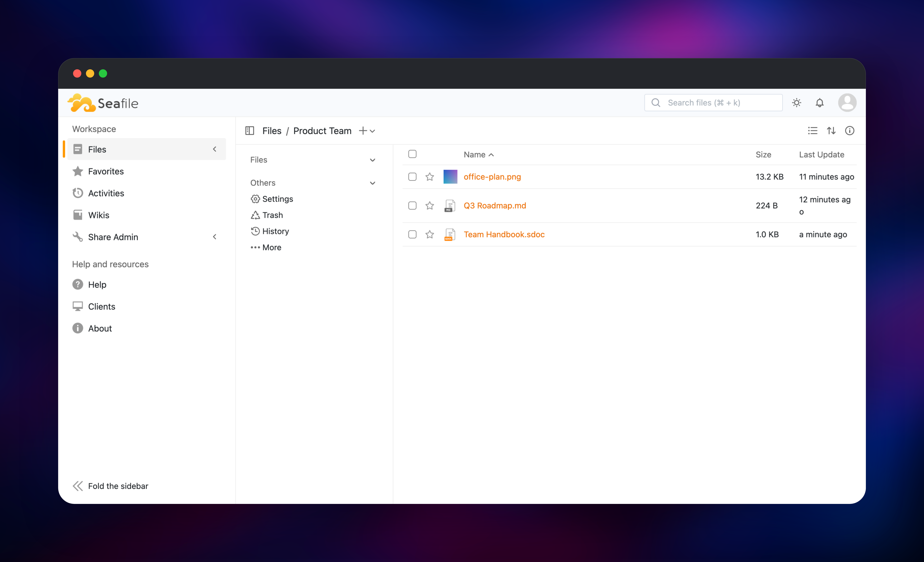Viewport: 924px width, 562px height.
Task: Click the double-chevron fold sidebar icon
Action: [x=78, y=486]
